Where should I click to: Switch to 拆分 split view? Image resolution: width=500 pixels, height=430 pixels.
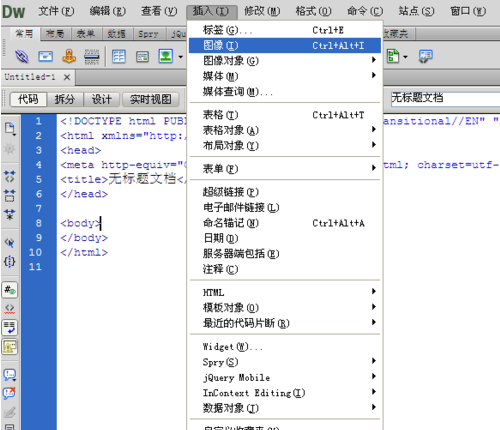point(65,99)
